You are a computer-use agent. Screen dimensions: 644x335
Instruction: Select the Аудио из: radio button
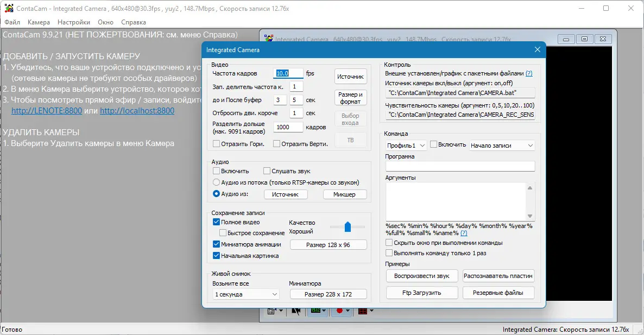216,194
